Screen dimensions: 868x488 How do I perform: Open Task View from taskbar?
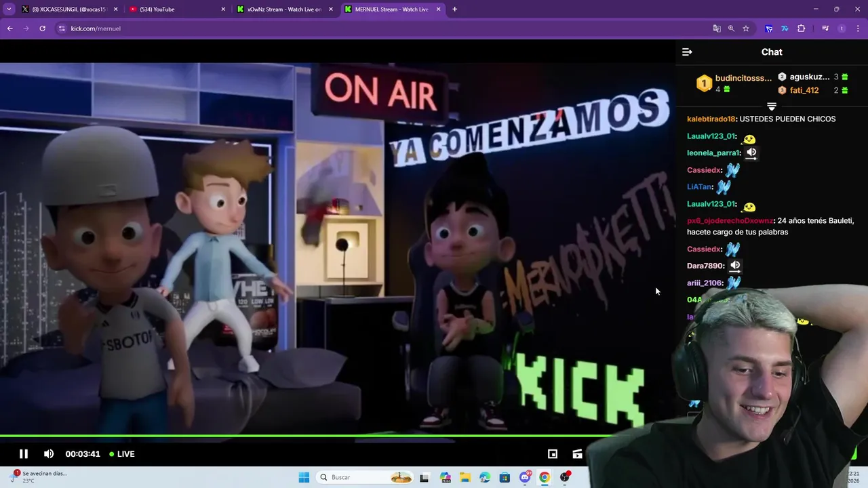pos(425,477)
